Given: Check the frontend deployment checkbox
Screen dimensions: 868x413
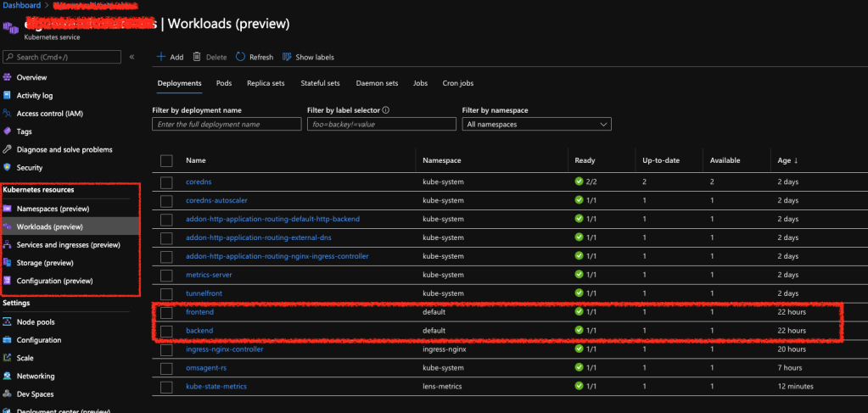Looking at the screenshot, I should [166, 312].
